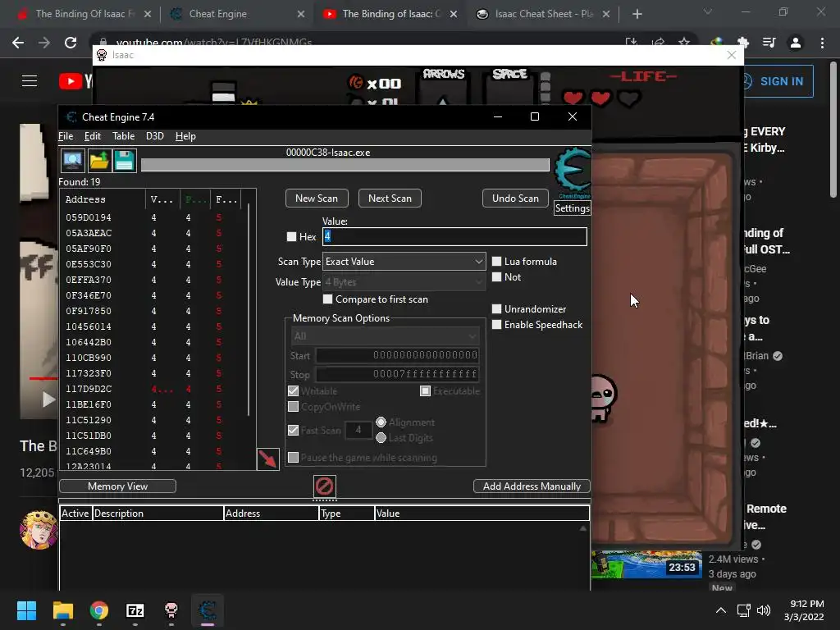840x630 pixels.
Task: Open the Chrome three-dot menu
Action: pos(822,43)
